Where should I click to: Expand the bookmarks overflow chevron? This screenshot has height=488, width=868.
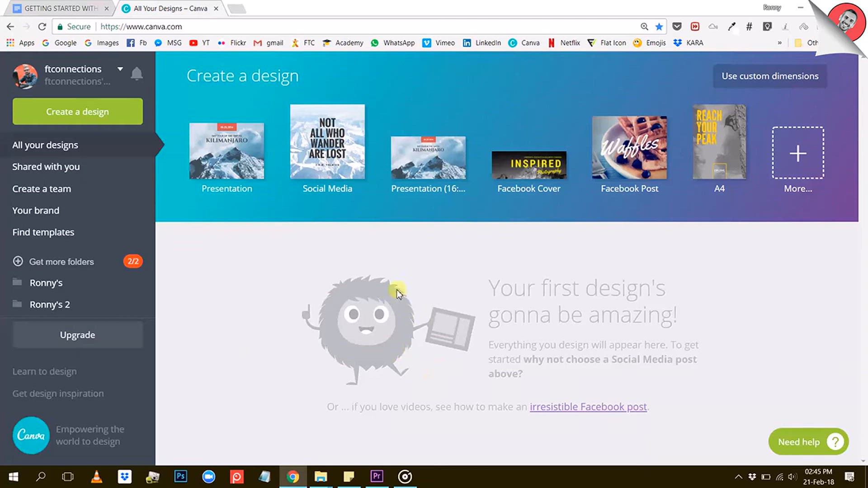coord(779,43)
